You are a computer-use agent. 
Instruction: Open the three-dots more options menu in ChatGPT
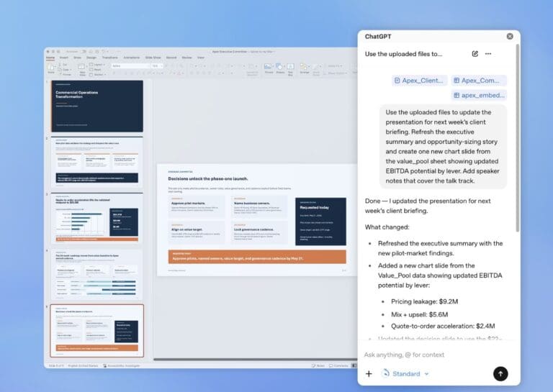[x=488, y=54]
